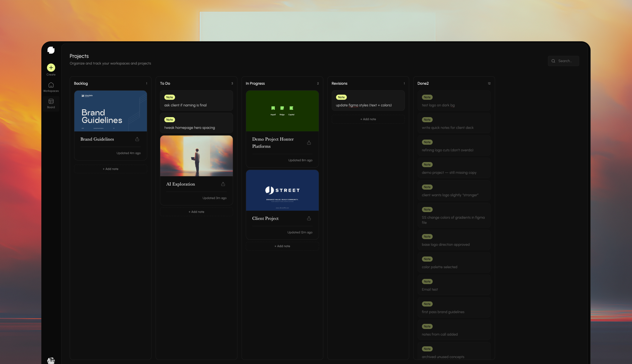Open the AI Exploration cover image
Viewport: 632px width, 364px height.
tap(196, 156)
